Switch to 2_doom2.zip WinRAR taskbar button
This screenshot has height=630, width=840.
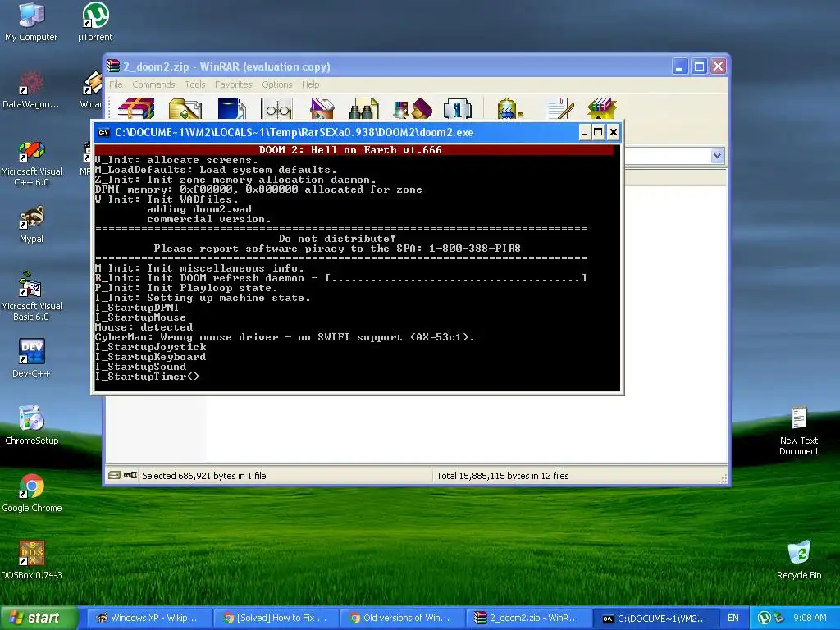(529, 618)
